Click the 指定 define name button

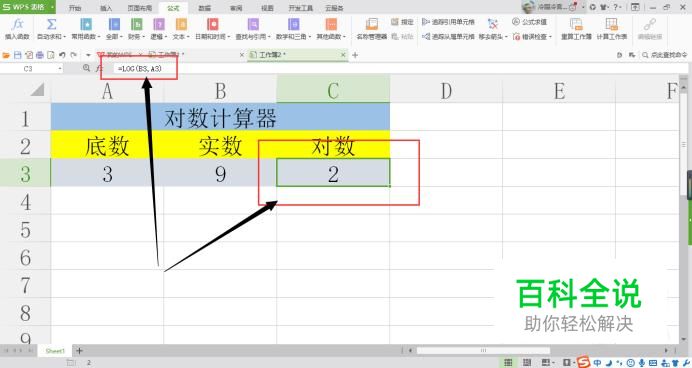tap(402, 22)
